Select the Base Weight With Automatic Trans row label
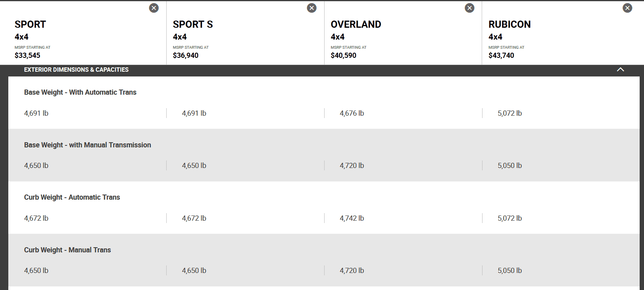The width and height of the screenshot is (644, 290). [80, 92]
